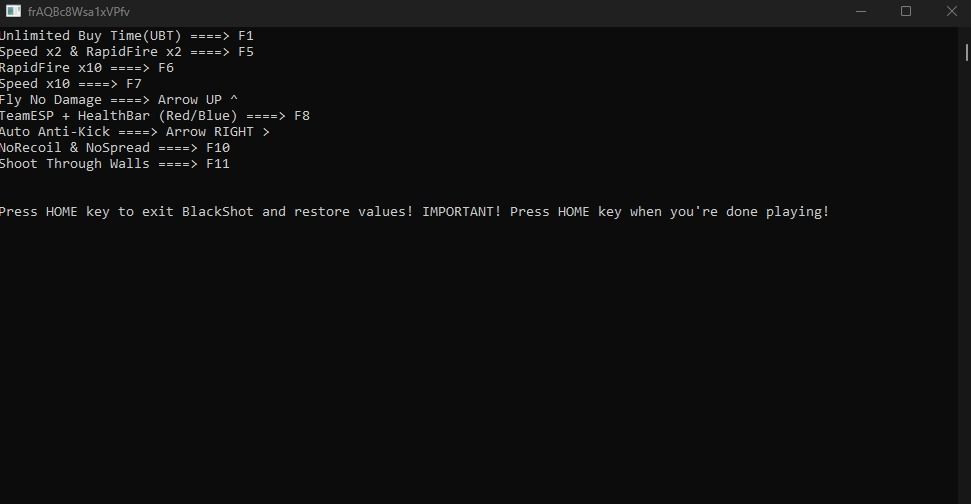Grab the vertical scrollbar thumb

[x=966, y=52]
